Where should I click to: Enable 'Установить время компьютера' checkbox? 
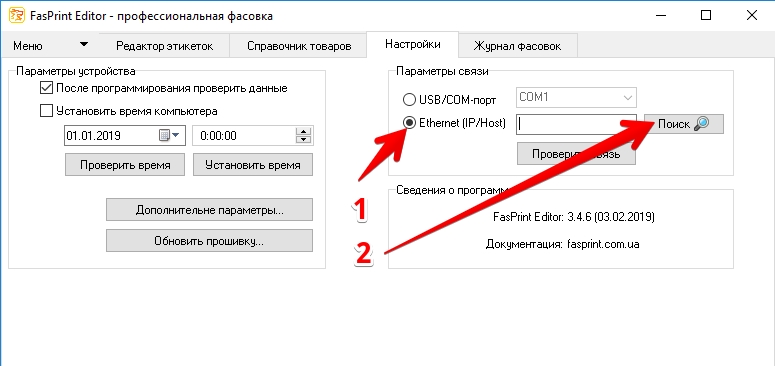46,111
